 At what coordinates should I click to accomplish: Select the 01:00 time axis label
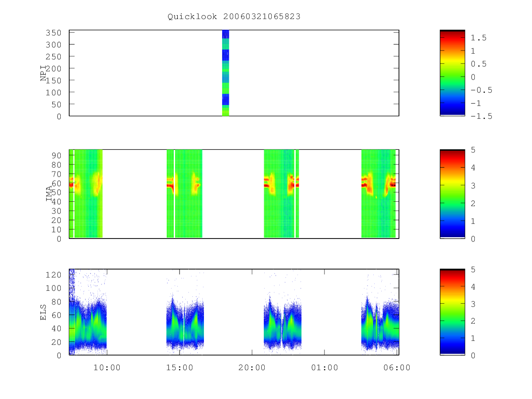click(324, 368)
